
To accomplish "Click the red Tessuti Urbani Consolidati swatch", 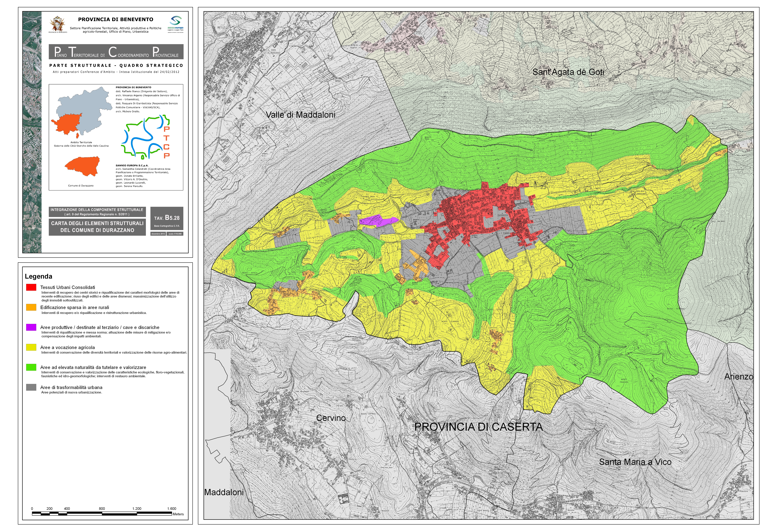I will (31, 287).
